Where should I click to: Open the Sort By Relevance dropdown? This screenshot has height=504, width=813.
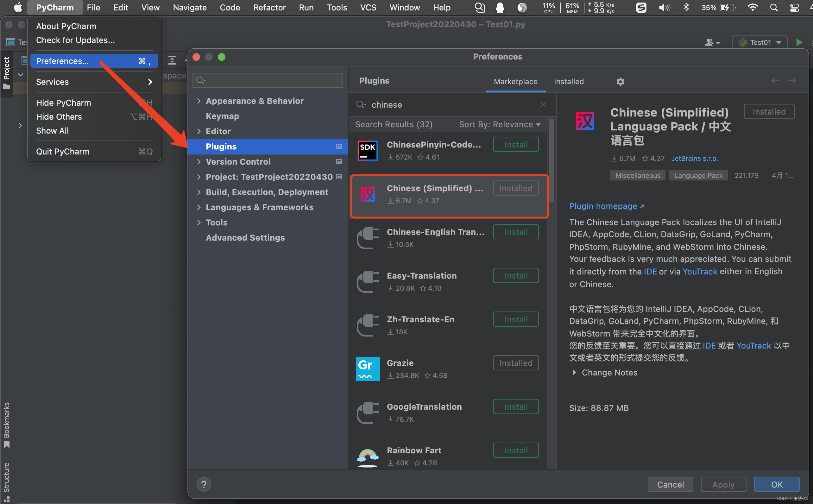[x=499, y=124]
